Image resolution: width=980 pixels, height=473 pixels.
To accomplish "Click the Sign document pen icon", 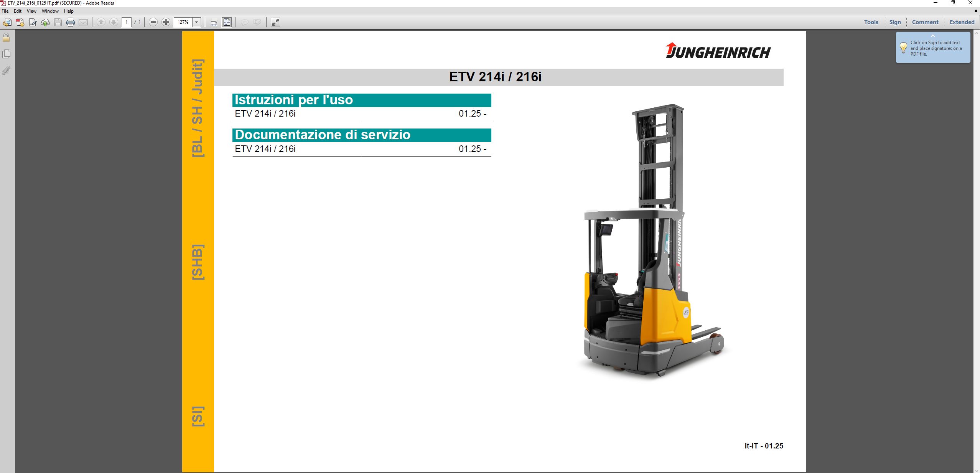I will [x=33, y=22].
